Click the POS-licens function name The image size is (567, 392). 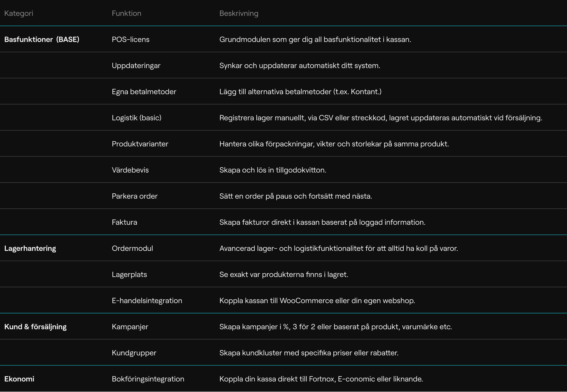pyautogui.click(x=130, y=39)
